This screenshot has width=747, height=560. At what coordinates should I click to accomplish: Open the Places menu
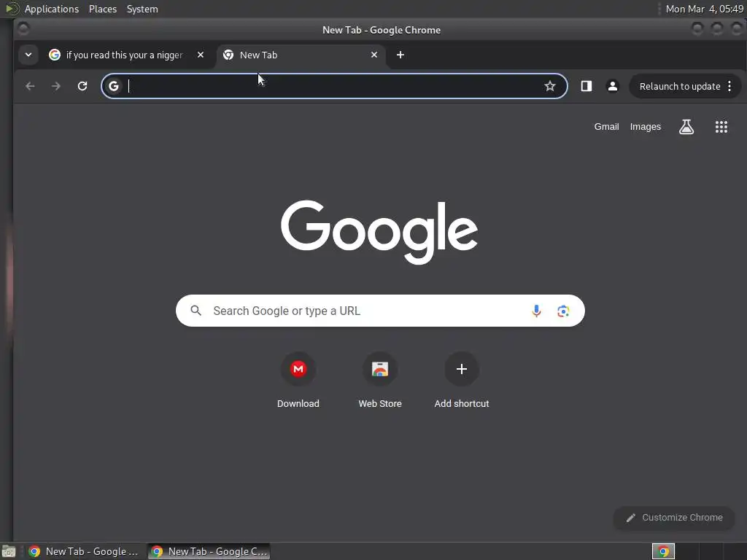click(102, 9)
